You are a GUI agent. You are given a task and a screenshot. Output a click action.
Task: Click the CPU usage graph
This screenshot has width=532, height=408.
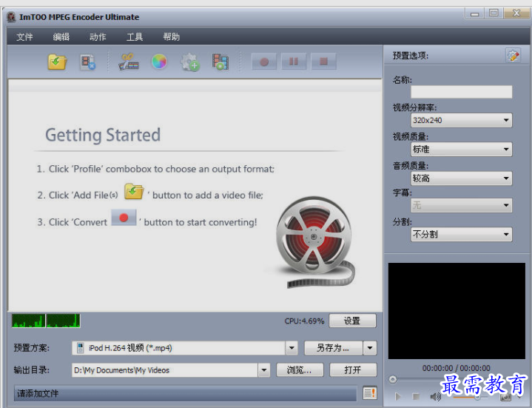point(46,321)
